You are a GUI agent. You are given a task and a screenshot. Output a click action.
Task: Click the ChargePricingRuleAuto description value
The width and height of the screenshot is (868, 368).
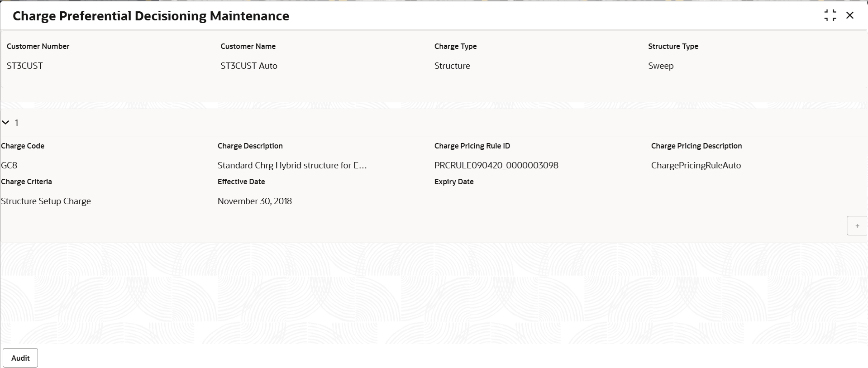coord(696,165)
